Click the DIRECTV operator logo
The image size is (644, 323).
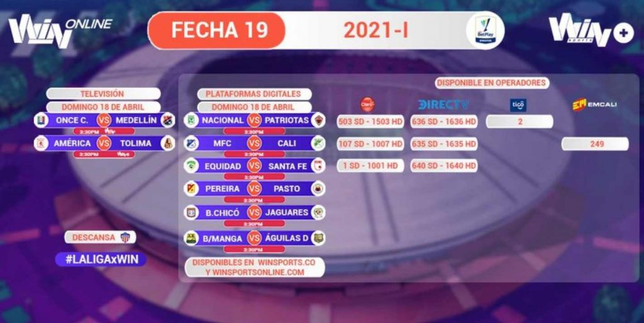443,105
